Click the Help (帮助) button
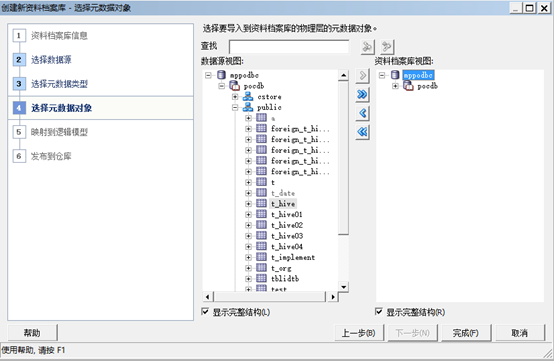The width and height of the screenshot is (554, 361). tap(32, 333)
